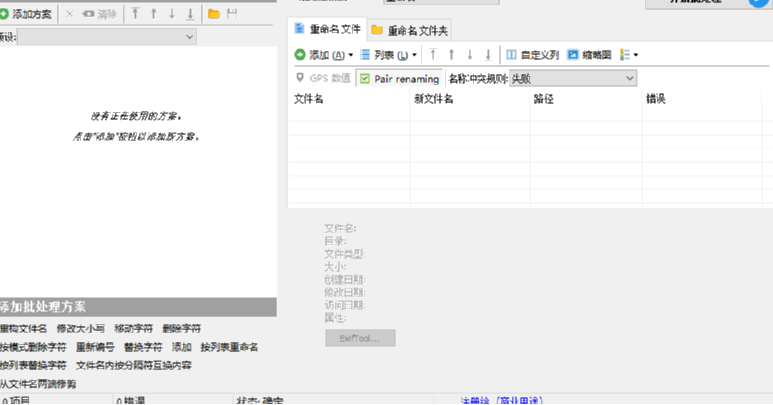The height and width of the screenshot is (405, 773).
Task: Add the 重新编号 method
Action: (x=95, y=347)
